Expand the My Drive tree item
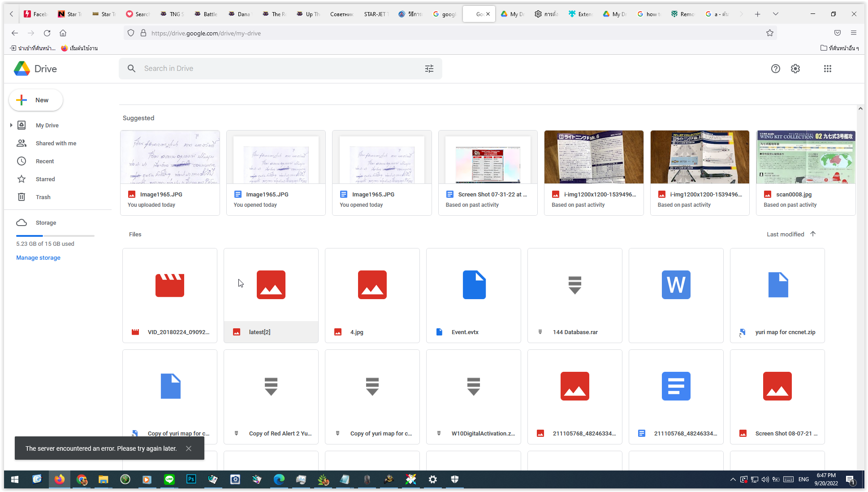 click(11, 125)
